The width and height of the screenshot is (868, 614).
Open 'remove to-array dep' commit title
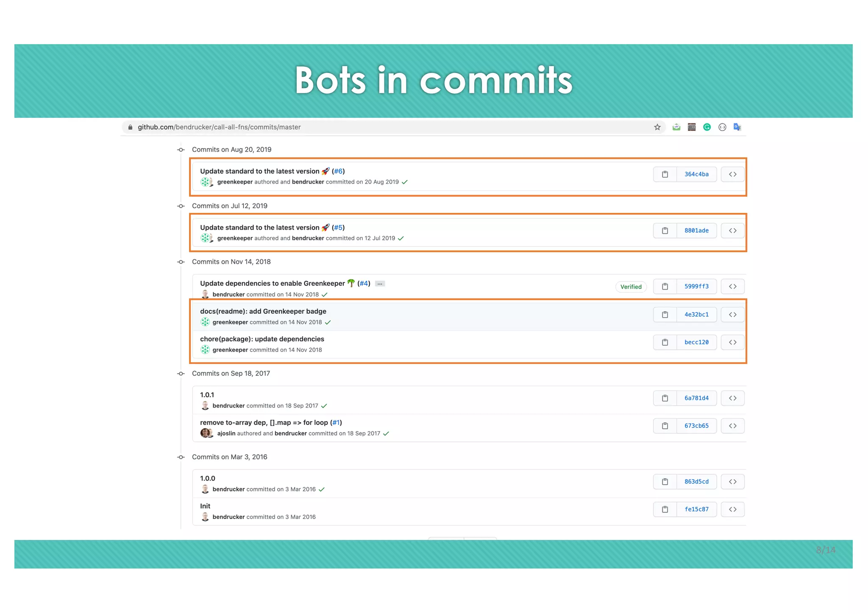point(264,423)
